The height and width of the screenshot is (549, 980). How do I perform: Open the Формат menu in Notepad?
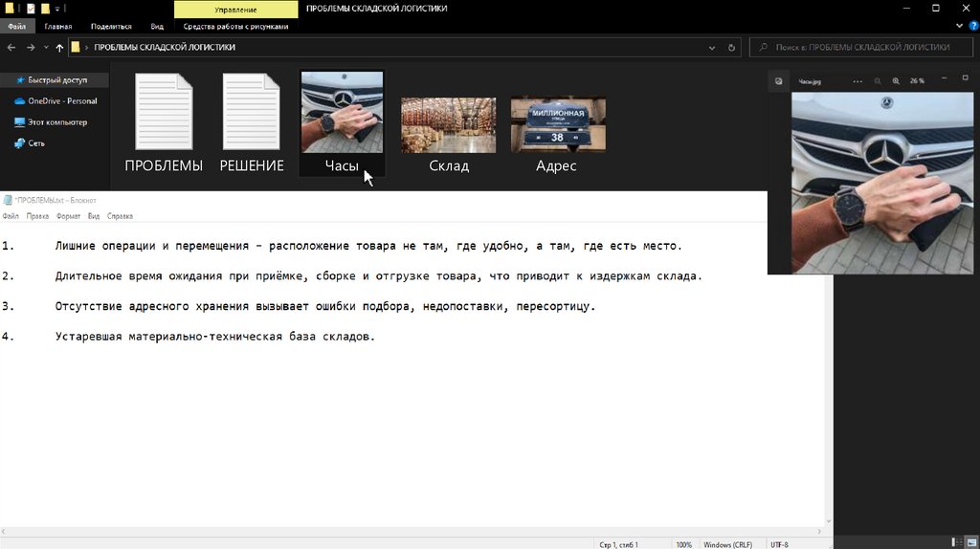click(68, 216)
